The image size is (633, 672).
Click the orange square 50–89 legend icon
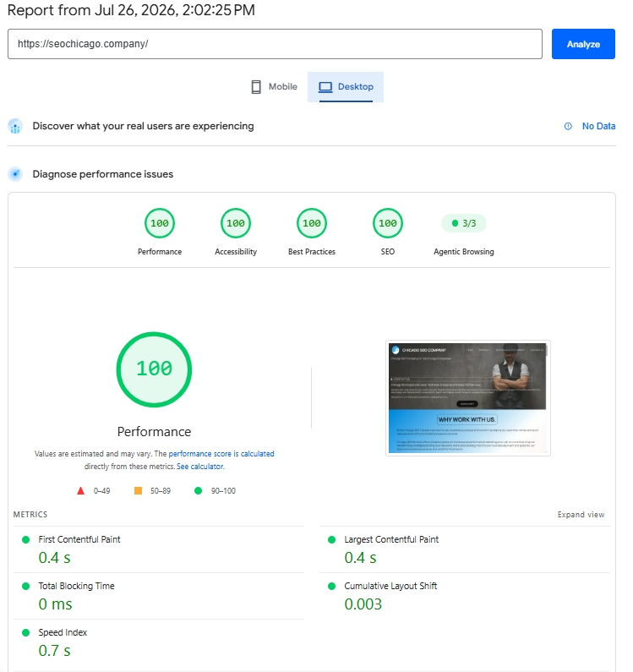pyautogui.click(x=138, y=491)
